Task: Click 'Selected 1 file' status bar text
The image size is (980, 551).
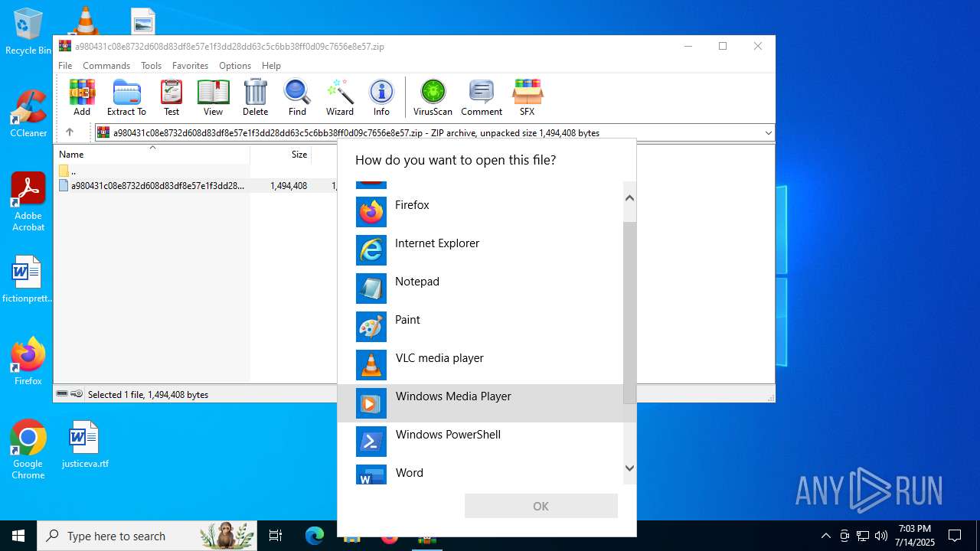Action: [x=148, y=395]
